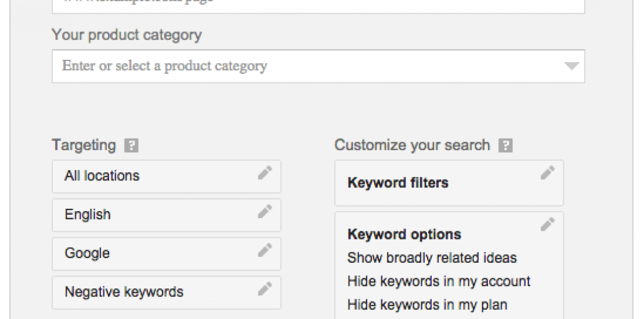This screenshot has height=319, width=644.
Task: Click the Keyword options heading
Action: [404, 234]
